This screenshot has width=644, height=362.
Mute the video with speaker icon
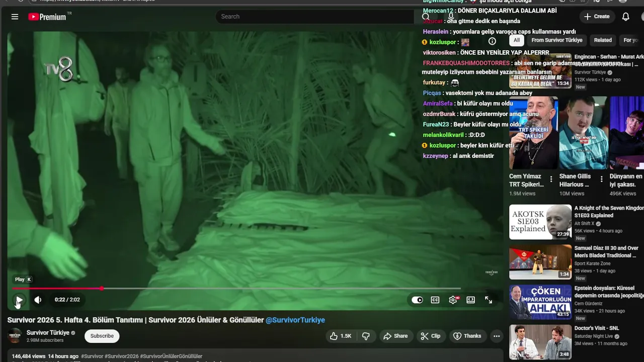click(38, 300)
